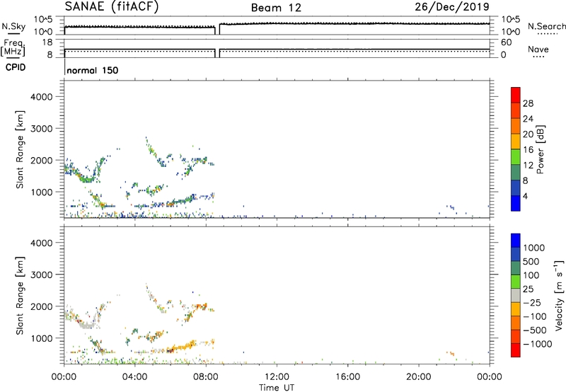Click the 20:00 time tick label
The image size is (566, 392).
coord(419,377)
